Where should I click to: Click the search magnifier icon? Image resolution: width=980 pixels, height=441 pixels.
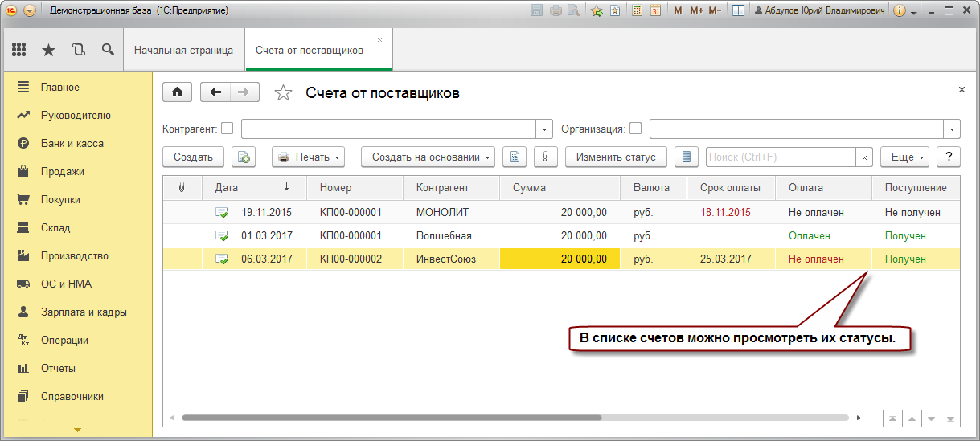(108, 50)
